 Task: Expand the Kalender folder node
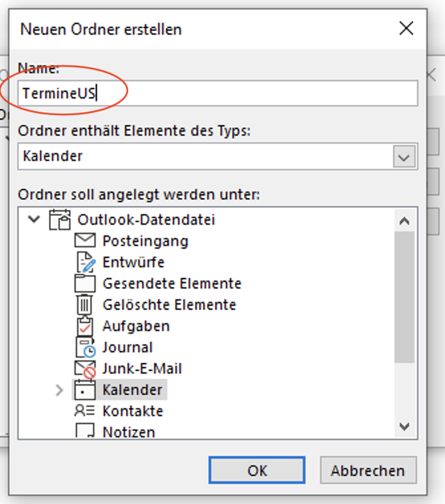(x=60, y=390)
